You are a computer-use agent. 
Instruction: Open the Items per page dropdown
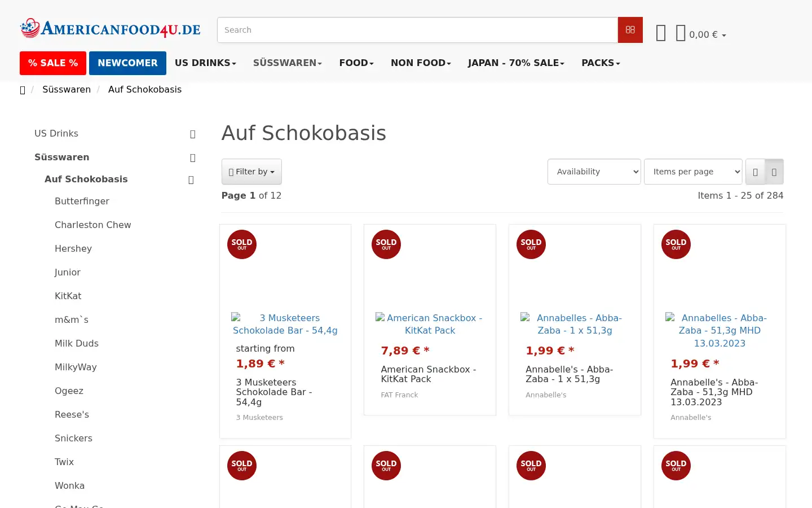tap(693, 172)
